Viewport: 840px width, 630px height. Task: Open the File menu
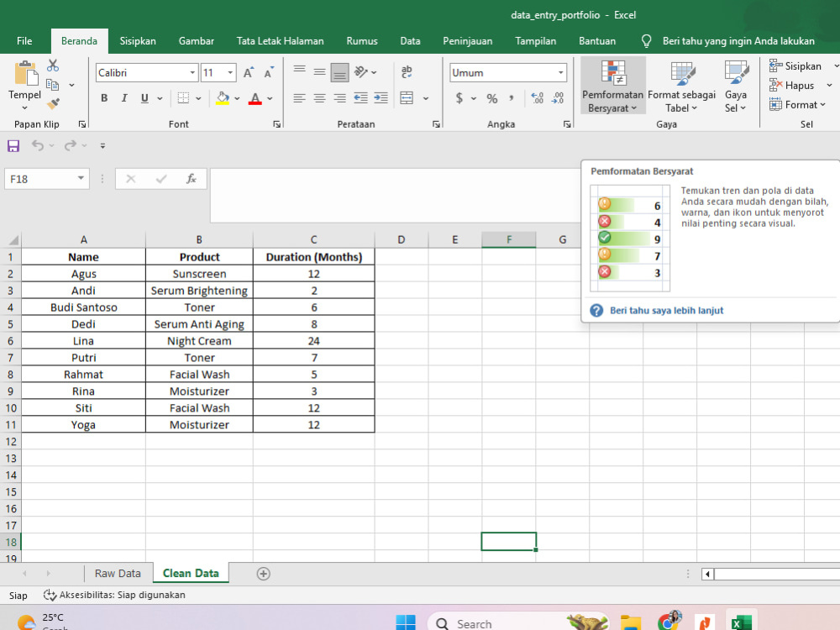click(x=24, y=41)
